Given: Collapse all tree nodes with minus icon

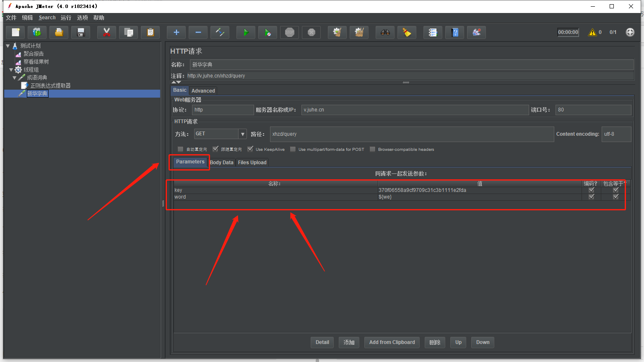Looking at the screenshot, I should point(198,32).
